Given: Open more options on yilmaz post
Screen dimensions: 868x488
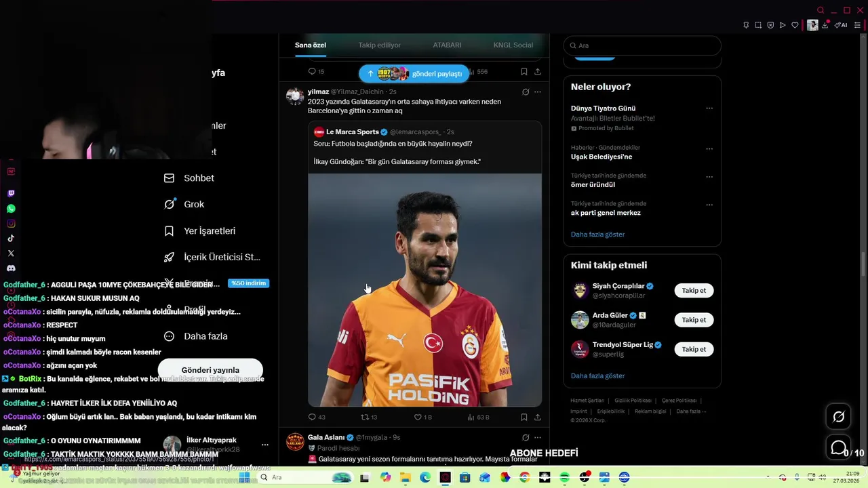Looking at the screenshot, I should [538, 91].
